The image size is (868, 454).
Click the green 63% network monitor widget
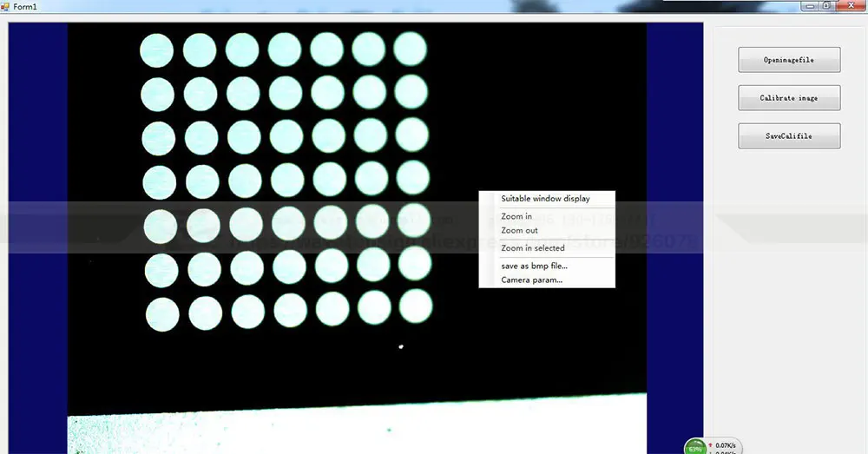(x=695, y=447)
